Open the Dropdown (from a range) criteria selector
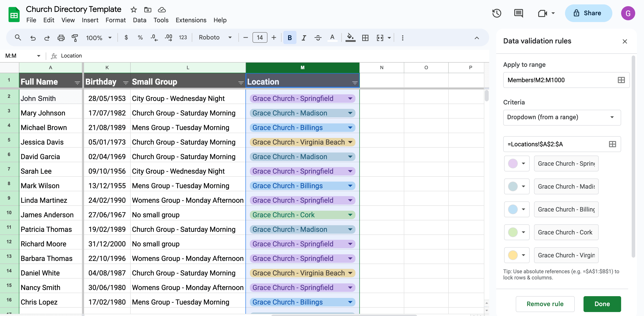 [x=562, y=117]
